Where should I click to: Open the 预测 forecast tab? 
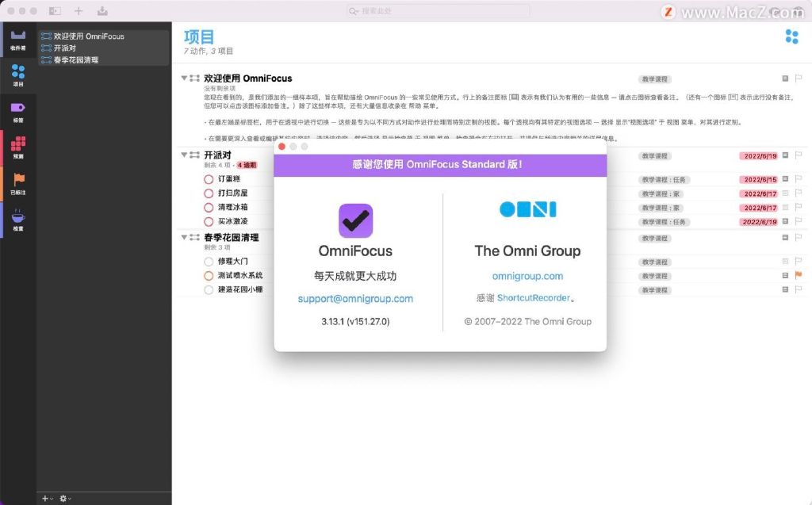point(18,147)
